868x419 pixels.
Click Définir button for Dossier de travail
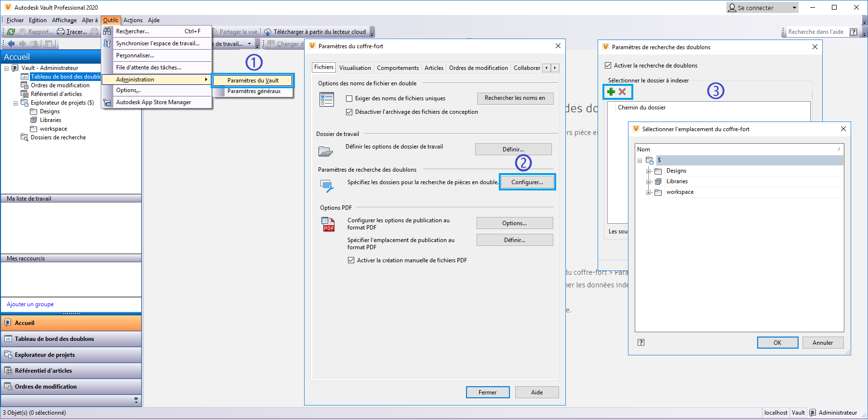(x=513, y=149)
